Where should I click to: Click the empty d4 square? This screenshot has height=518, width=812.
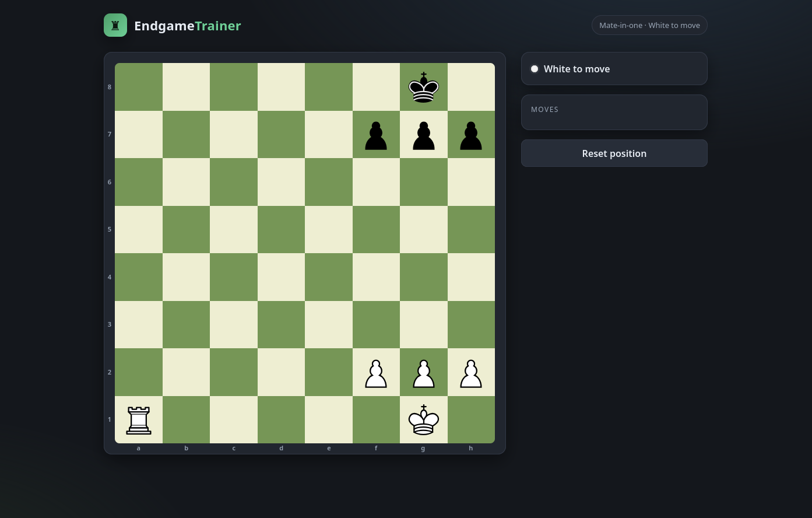[281, 277]
